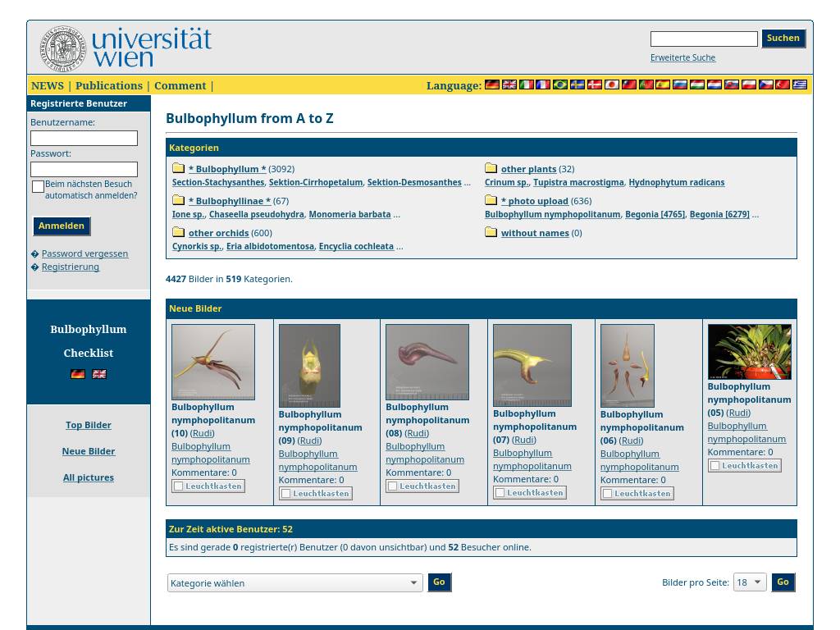Open the Kategorie wählen dropdown
The width and height of the screenshot is (840, 630).
(295, 583)
